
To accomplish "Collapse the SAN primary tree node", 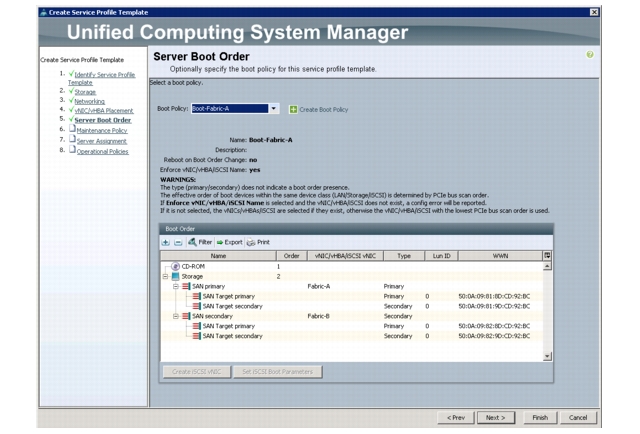I will tap(176, 286).
